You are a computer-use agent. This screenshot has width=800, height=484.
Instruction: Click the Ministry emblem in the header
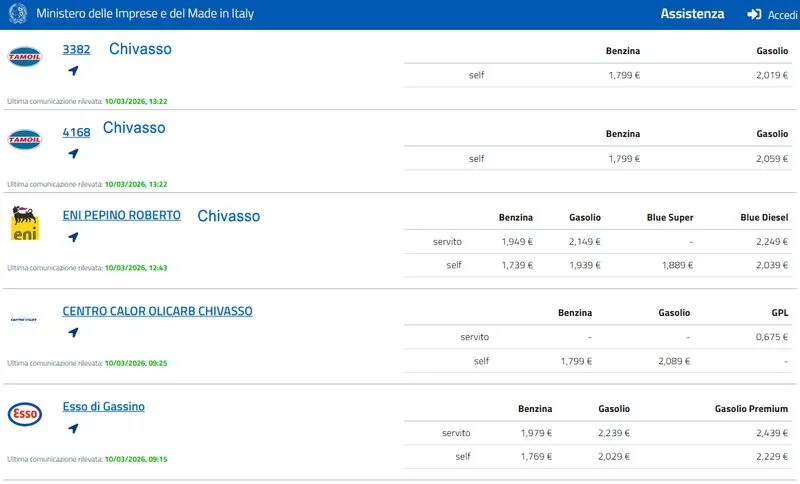pyautogui.click(x=18, y=14)
